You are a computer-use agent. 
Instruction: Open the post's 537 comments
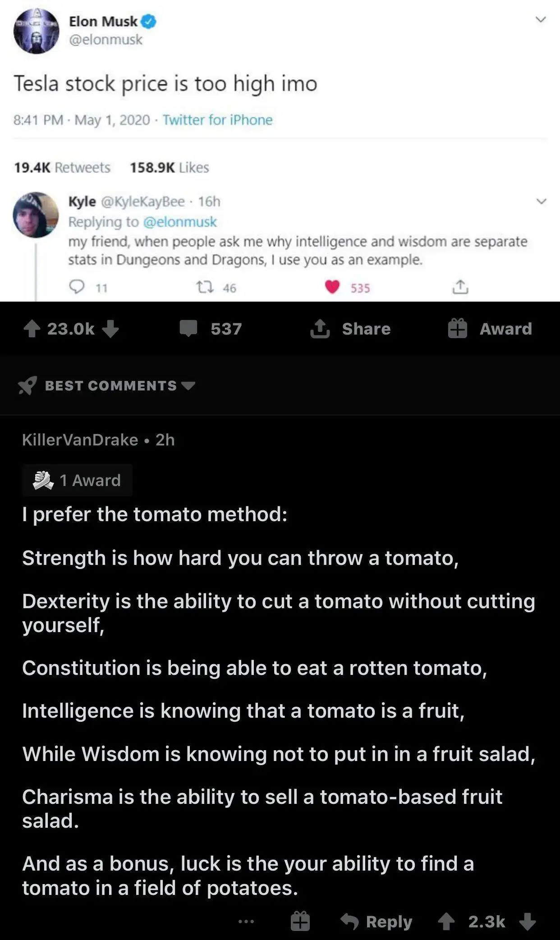pos(211,329)
